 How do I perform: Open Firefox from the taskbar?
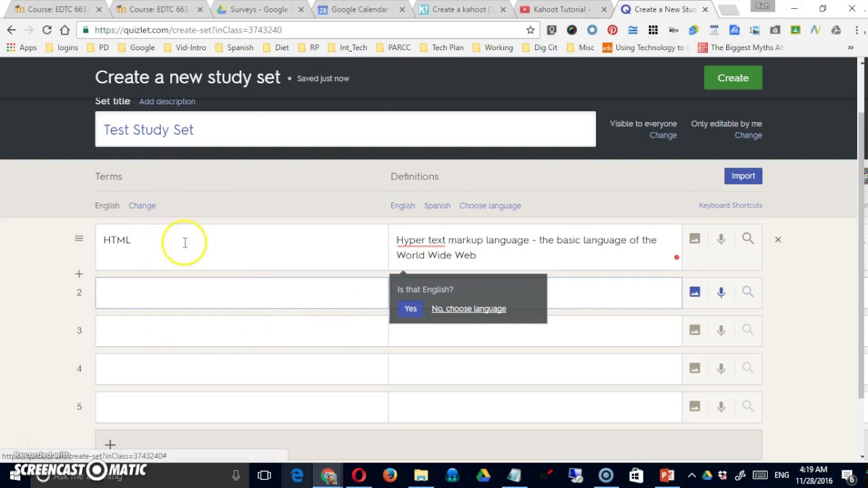click(x=390, y=475)
